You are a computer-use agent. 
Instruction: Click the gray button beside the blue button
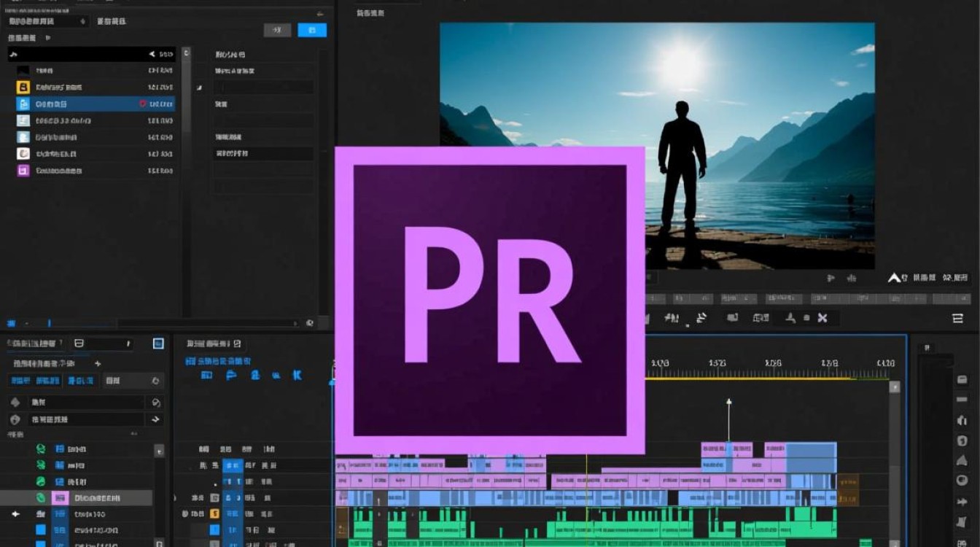pos(277,30)
